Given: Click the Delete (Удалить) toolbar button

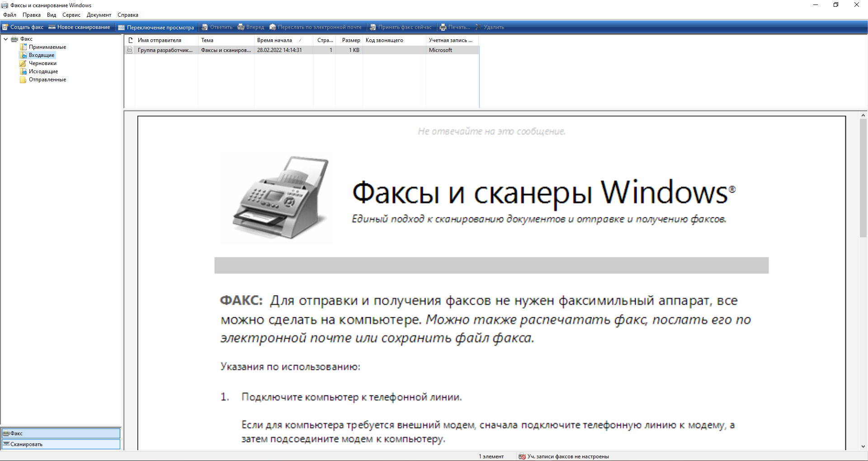Looking at the screenshot, I should [x=490, y=27].
